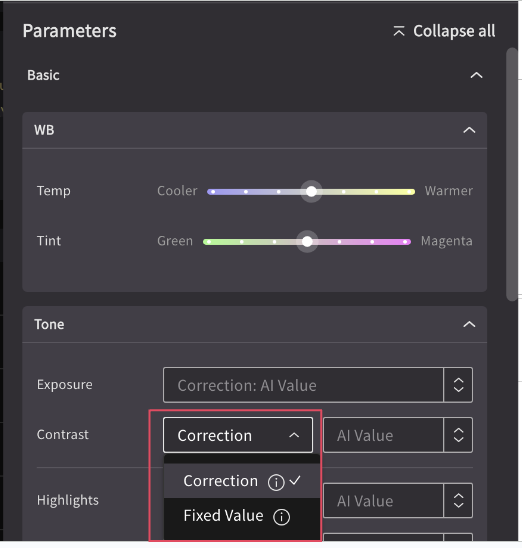Select Fixed Value menu option
The width and height of the screenshot is (522, 548).
coord(242,517)
